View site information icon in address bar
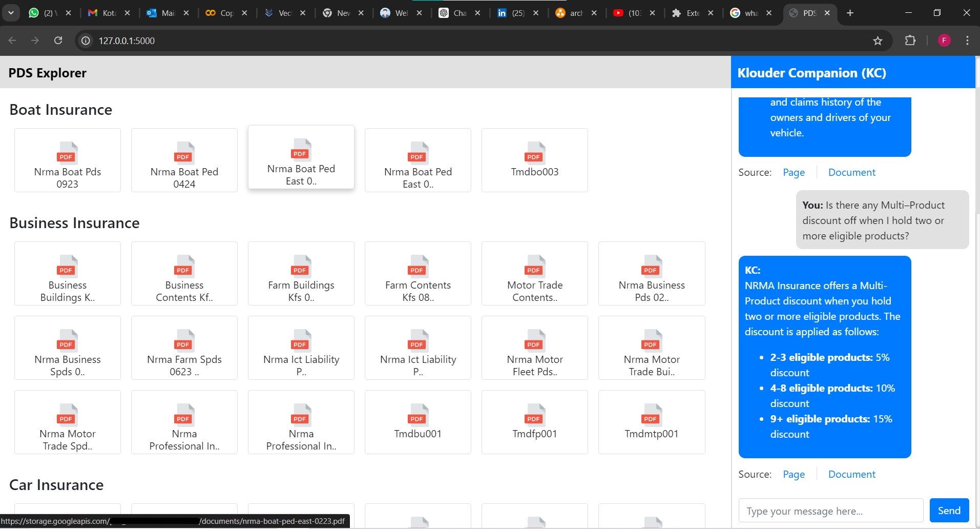This screenshot has height=529, width=980. click(86, 40)
